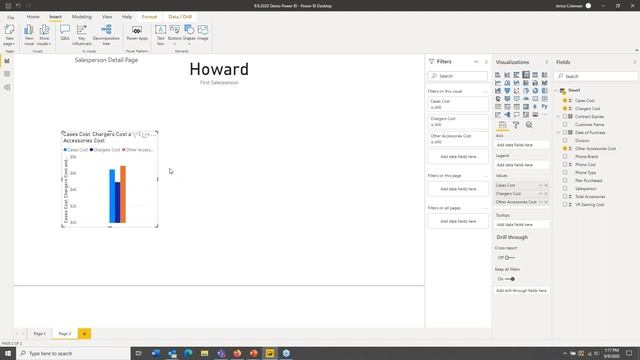
Task: Click the Add drill-through fields here well
Action: 521,291
